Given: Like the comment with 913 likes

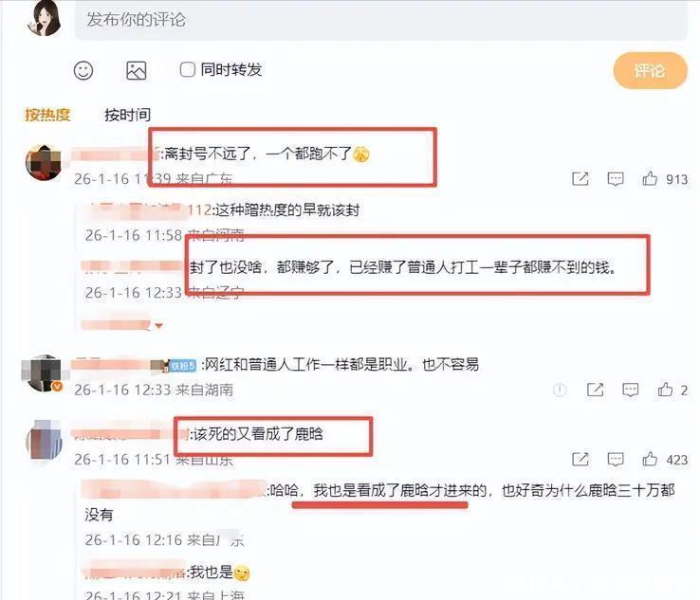Looking at the screenshot, I should coord(650,179).
